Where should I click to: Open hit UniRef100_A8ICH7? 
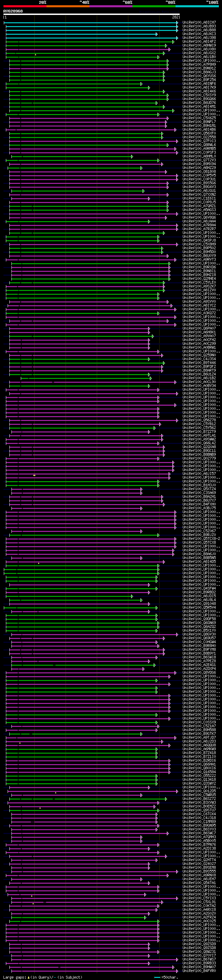click(x=199, y=23)
